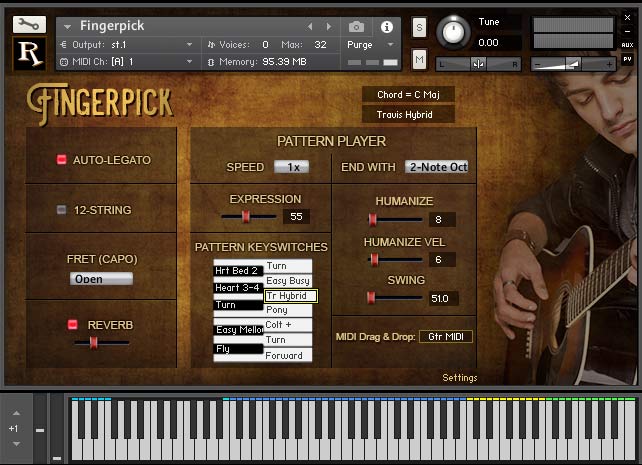The width and height of the screenshot is (642, 465).
Task: Click the EXPRESSION slider
Action: point(249,217)
